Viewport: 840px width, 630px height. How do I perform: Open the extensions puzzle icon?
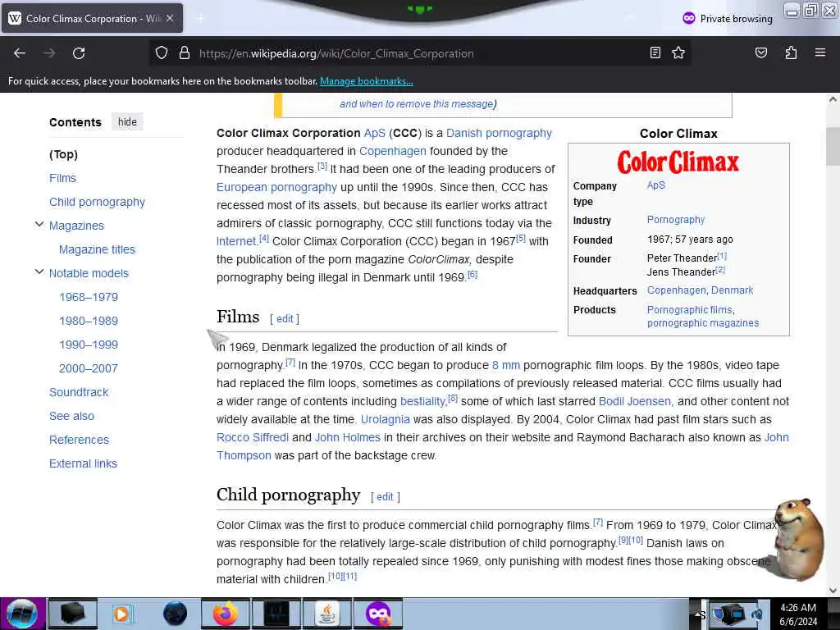click(x=791, y=52)
